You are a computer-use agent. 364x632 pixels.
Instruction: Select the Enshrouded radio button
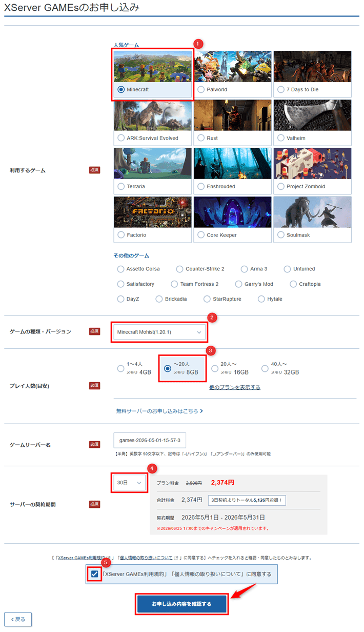(x=201, y=186)
